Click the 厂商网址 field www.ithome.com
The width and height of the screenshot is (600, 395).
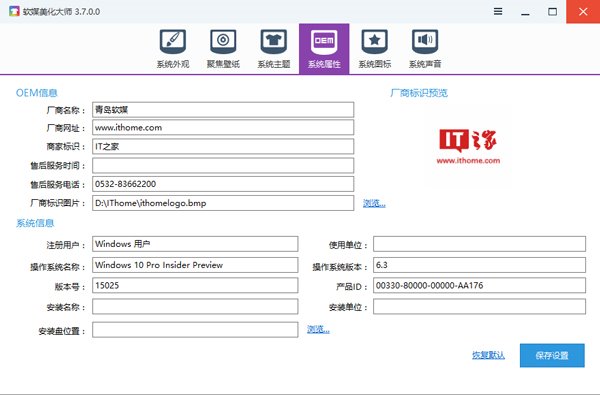[223, 127]
